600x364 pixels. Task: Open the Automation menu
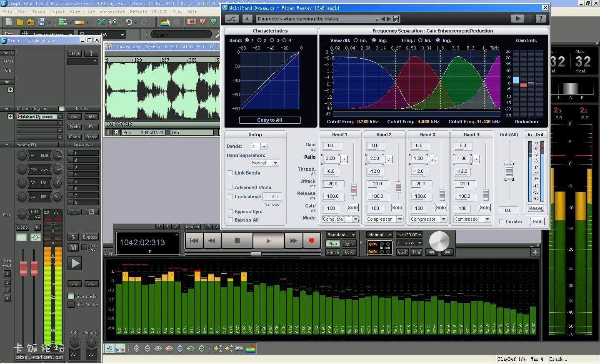pos(112,12)
